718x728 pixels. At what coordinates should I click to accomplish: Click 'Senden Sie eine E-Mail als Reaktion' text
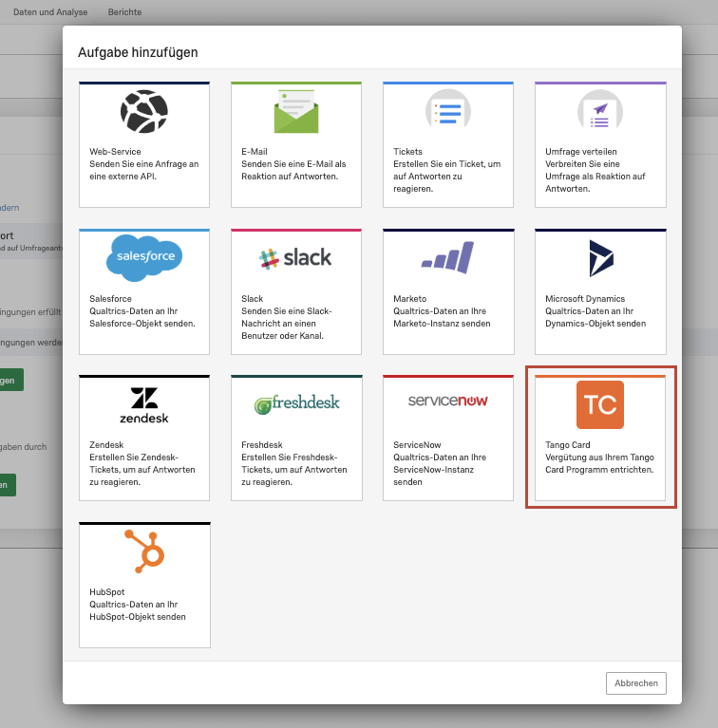point(293,170)
